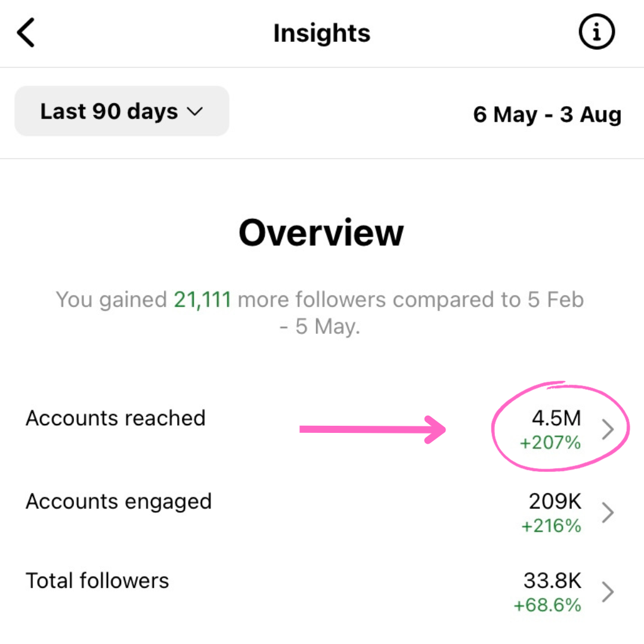Expand Accounts engaged with its right chevron

608,512
